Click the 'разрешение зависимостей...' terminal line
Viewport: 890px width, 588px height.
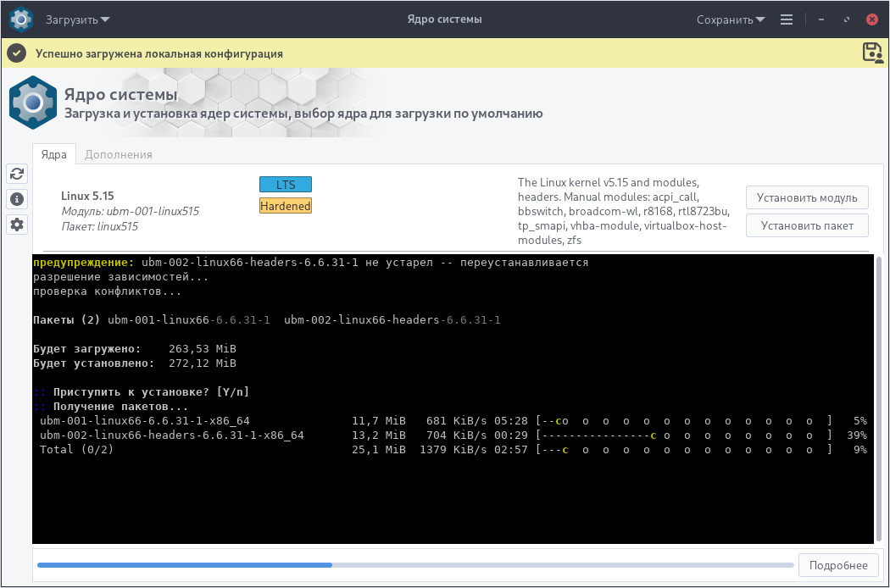120,277
